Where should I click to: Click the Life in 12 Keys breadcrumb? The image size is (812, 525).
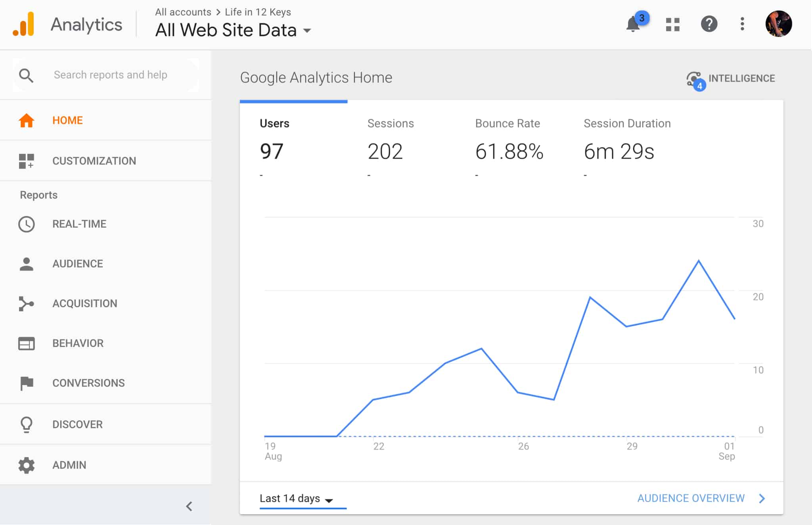[x=258, y=12]
